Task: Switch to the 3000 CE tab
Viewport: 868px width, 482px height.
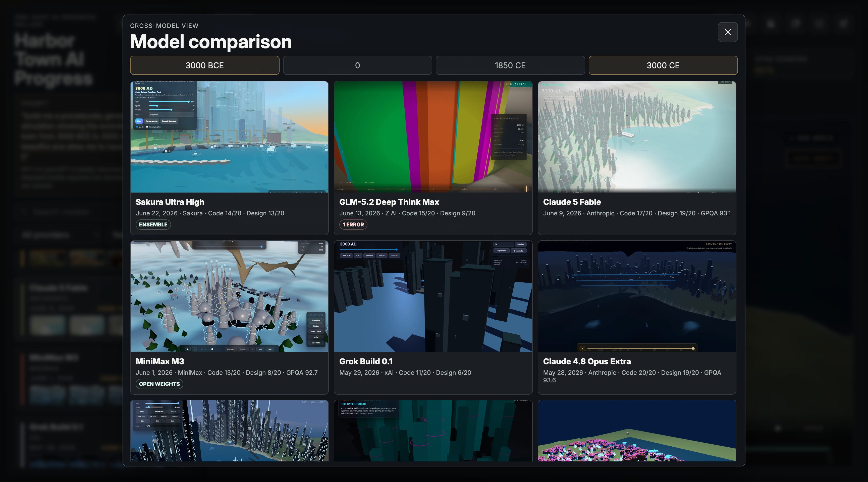Action: 663,65
